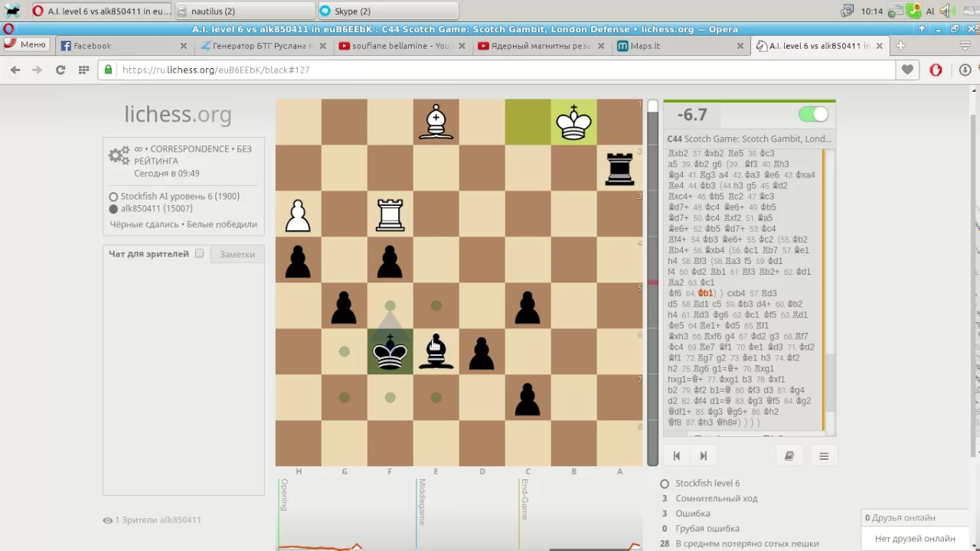Jump to the last move of the game
Image resolution: width=980 pixels, height=551 pixels.
[x=703, y=456]
